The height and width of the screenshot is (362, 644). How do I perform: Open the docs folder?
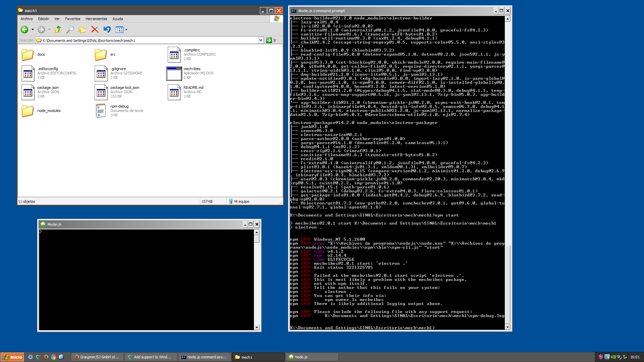pyautogui.click(x=27, y=54)
